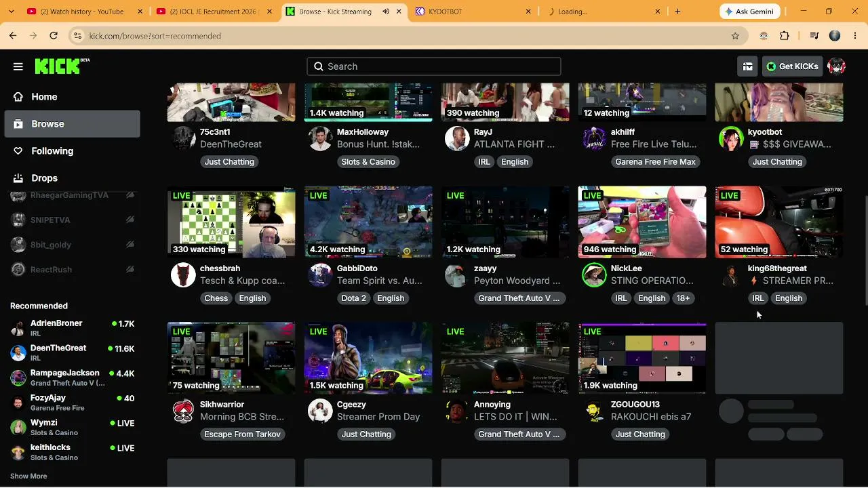
Task: Click king68thegreat's channel avatar
Action: tap(731, 275)
